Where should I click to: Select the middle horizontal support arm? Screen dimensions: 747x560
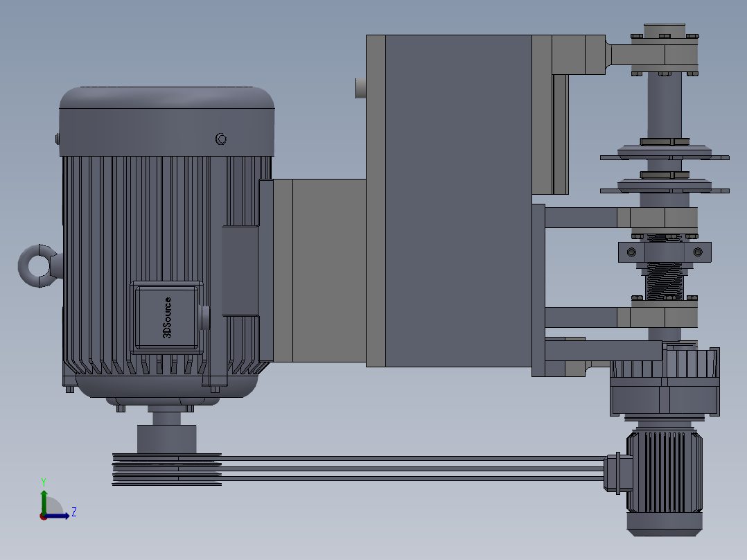tap(581, 317)
